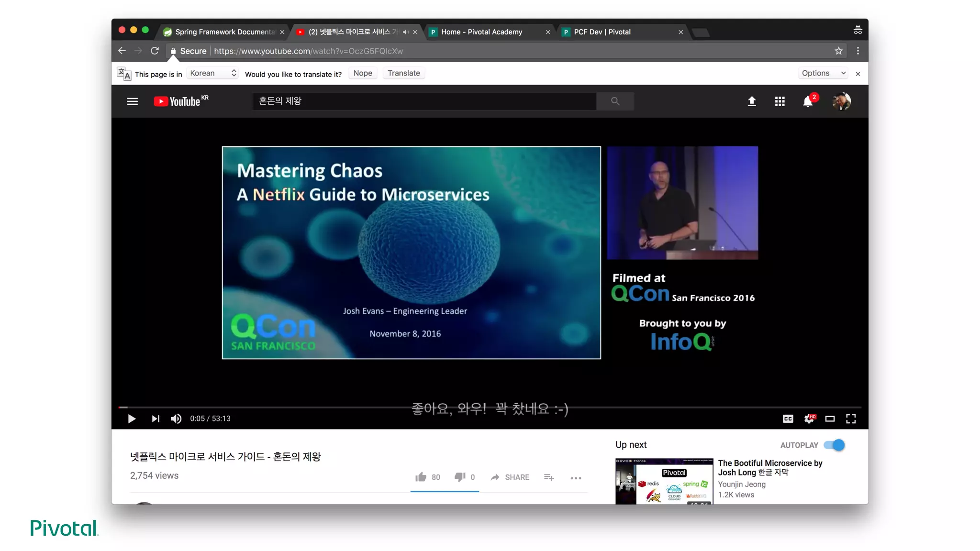Open the three-dot more actions menu
The image size is (980, 551).
[x=576, y=478]
